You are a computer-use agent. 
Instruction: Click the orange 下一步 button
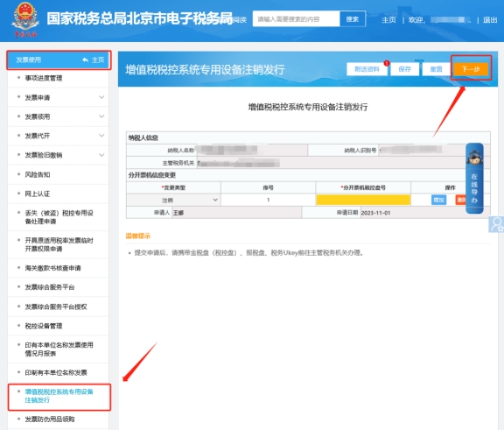point(471,69)
